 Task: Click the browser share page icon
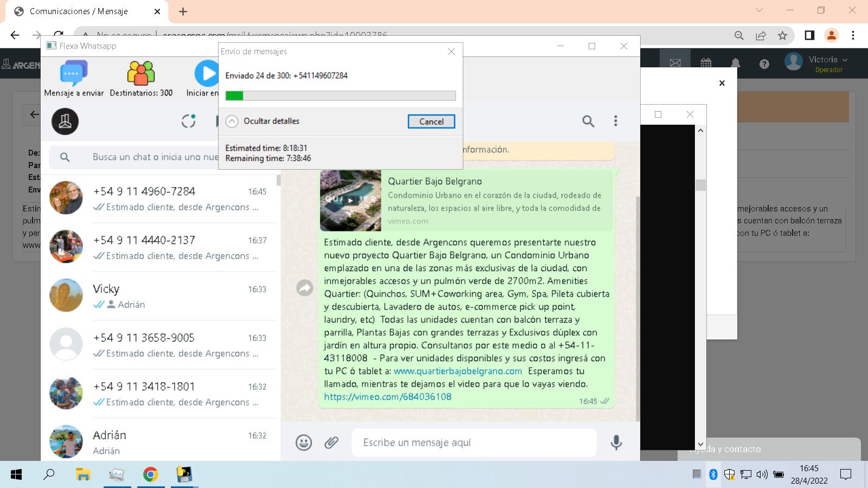tap(761, 35)
